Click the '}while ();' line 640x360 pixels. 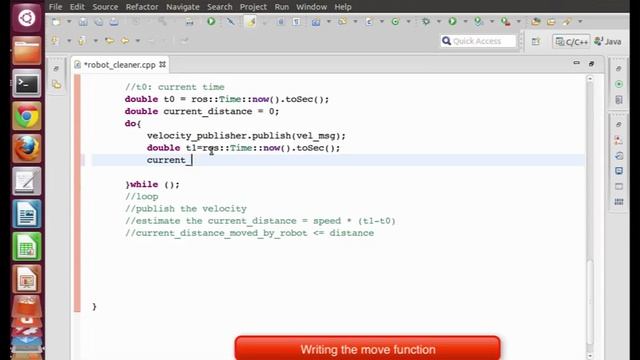pos(152,184)
